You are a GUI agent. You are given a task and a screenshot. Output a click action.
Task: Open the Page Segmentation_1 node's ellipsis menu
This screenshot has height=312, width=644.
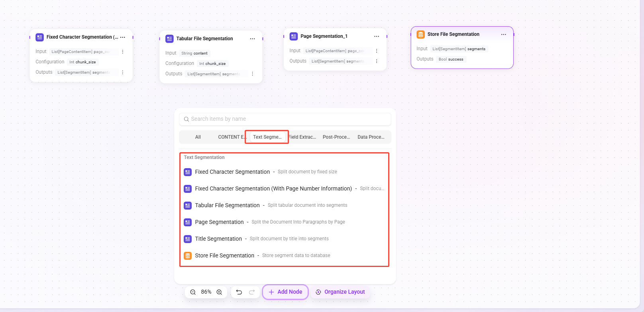point(377,36)
